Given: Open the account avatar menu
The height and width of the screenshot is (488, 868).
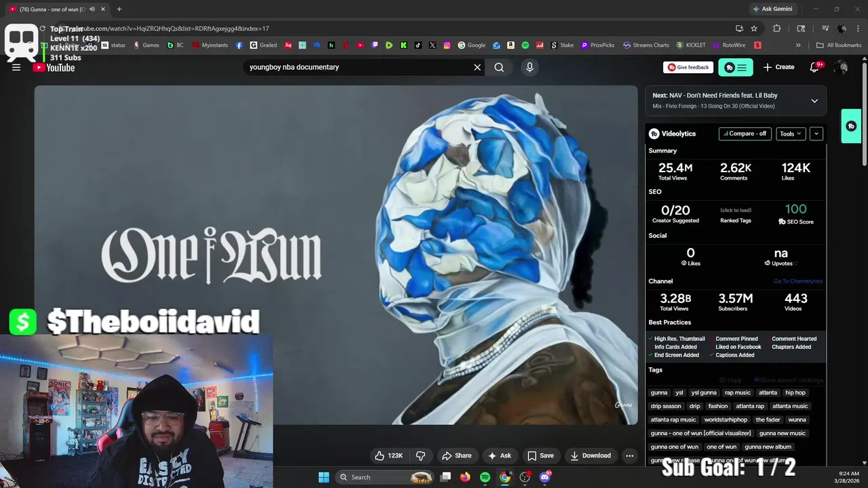Looking at the screenshot, I should coord(842,67).
